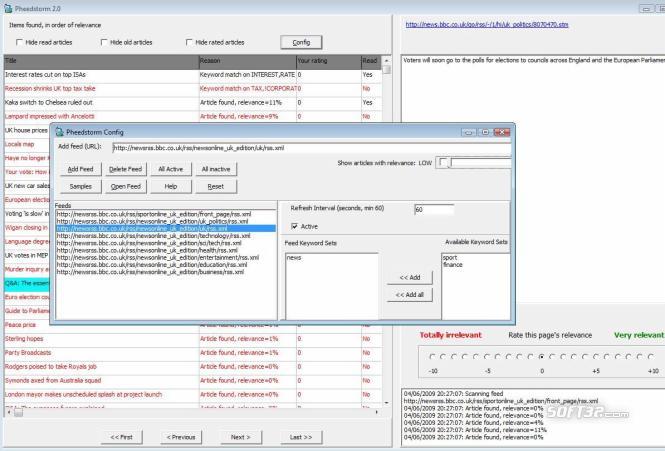
Task: Open the Config button in main window
Action: tap(301, 42)
